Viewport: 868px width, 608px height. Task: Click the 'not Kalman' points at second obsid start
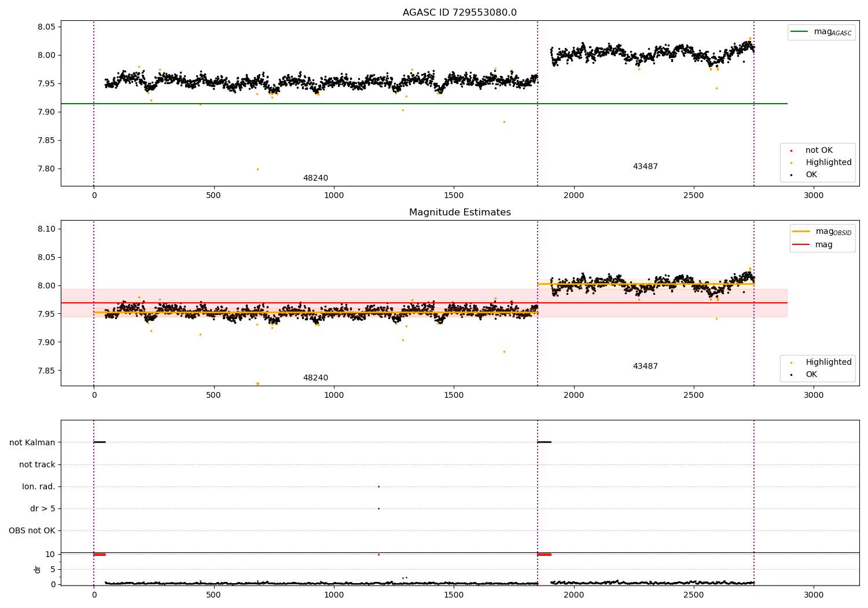(x=544, y=442)
